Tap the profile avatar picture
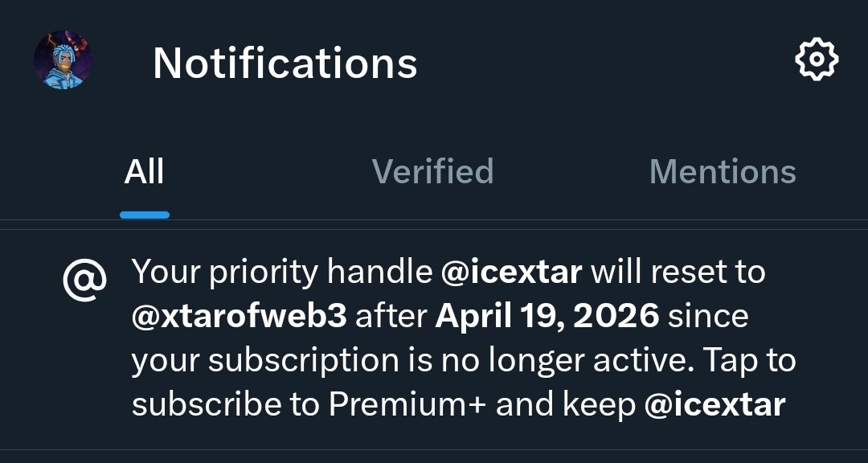The height and width of the screenshot is (463, 868). 63,60
